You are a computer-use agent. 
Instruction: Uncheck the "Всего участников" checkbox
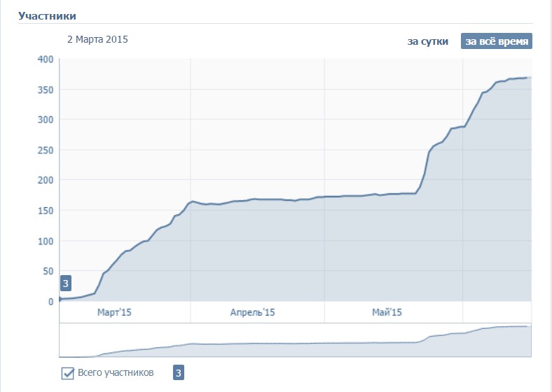pyautogui.click(x=67, y=373)
